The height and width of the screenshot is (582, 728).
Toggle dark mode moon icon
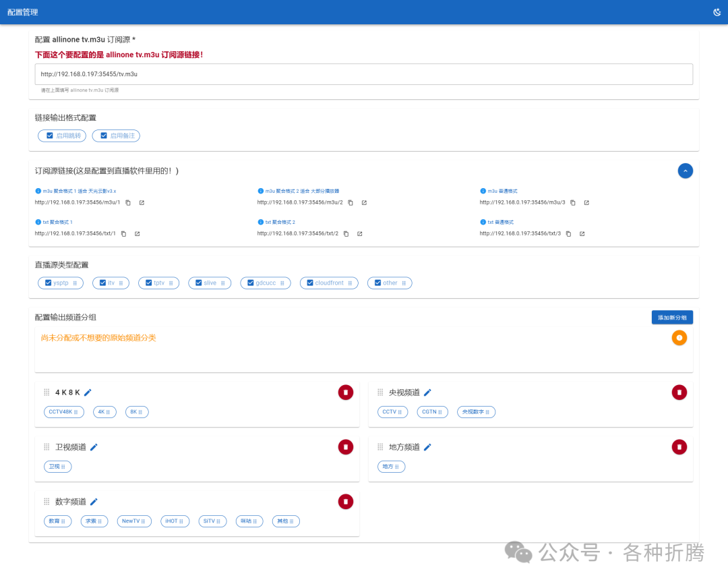tap(717, 12)
